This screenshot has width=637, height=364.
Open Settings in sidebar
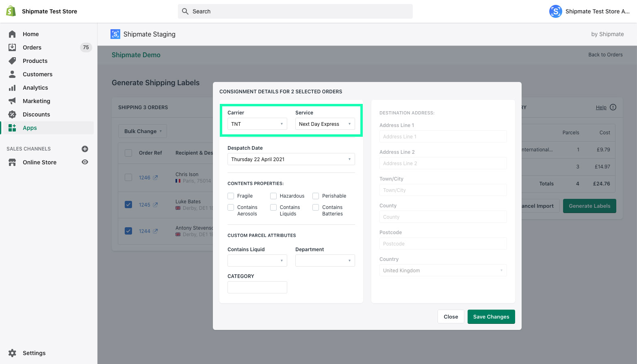34,353
